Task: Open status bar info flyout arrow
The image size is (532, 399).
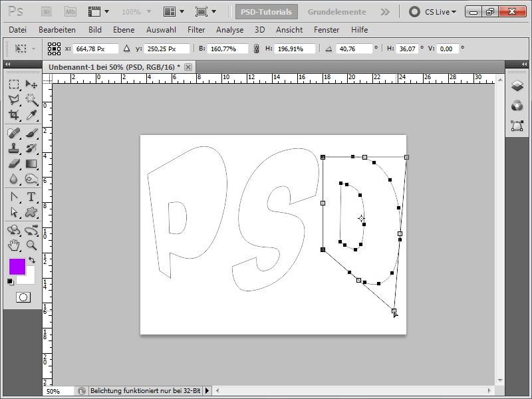Action: 207,391
